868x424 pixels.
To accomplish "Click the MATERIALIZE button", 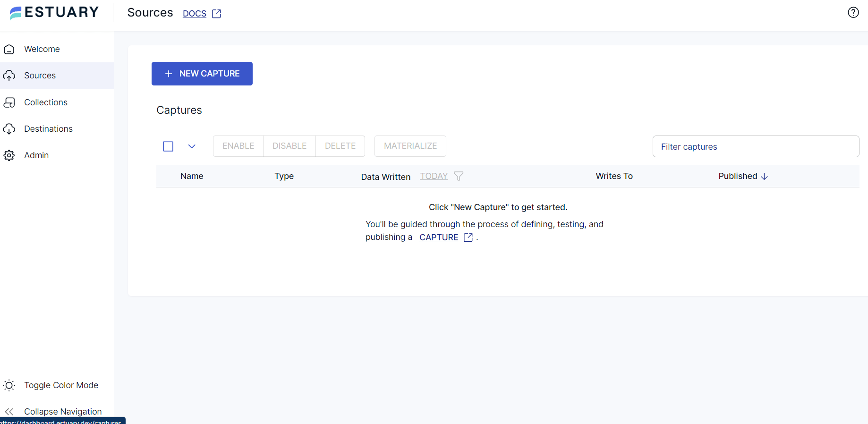I will pyautogui.click(x=410, y=146).
